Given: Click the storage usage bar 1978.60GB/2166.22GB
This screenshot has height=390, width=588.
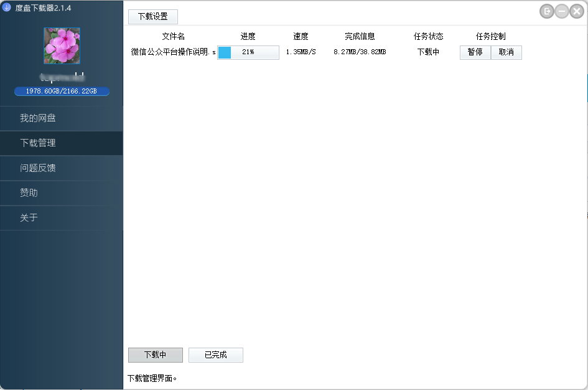Looking at the screenshot, I should pos(62,91).
